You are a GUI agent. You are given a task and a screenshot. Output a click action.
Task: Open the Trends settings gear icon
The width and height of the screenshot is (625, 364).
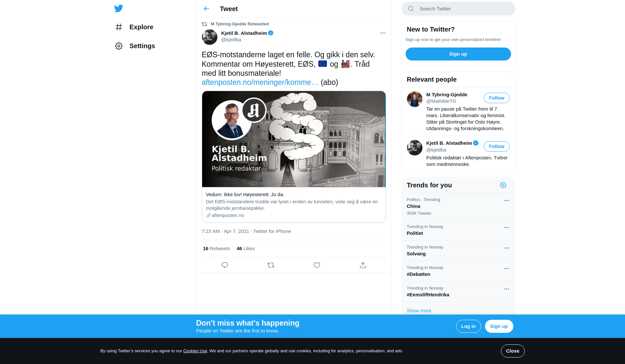(x=503, y=185)
